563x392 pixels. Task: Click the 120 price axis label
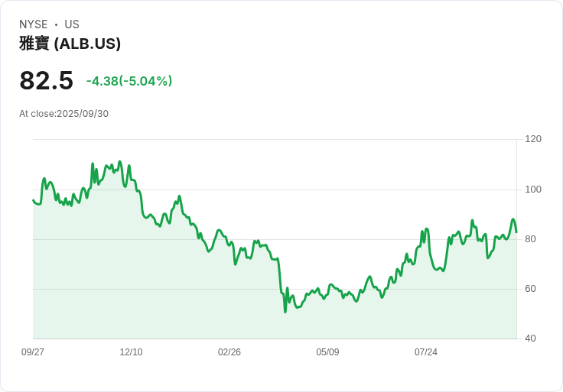point(533,139)
